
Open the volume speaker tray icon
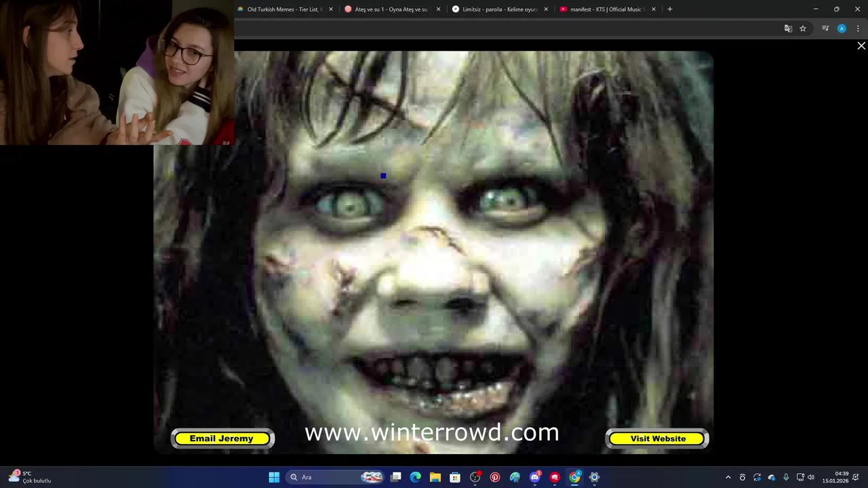point(811,477)
